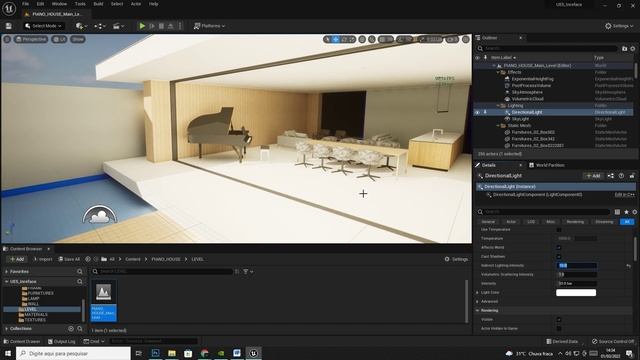Open Details property matrix grid icon
The height and width of the screenshot is (360, 640).
[617, 212]
